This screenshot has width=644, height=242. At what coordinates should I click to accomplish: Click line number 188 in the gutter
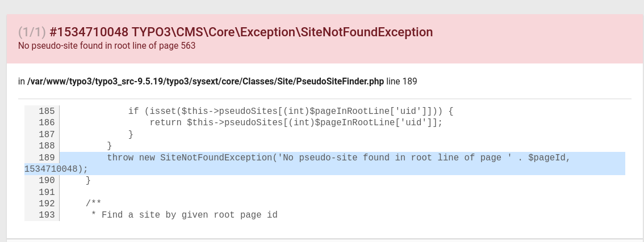click(x=47, y=146)
